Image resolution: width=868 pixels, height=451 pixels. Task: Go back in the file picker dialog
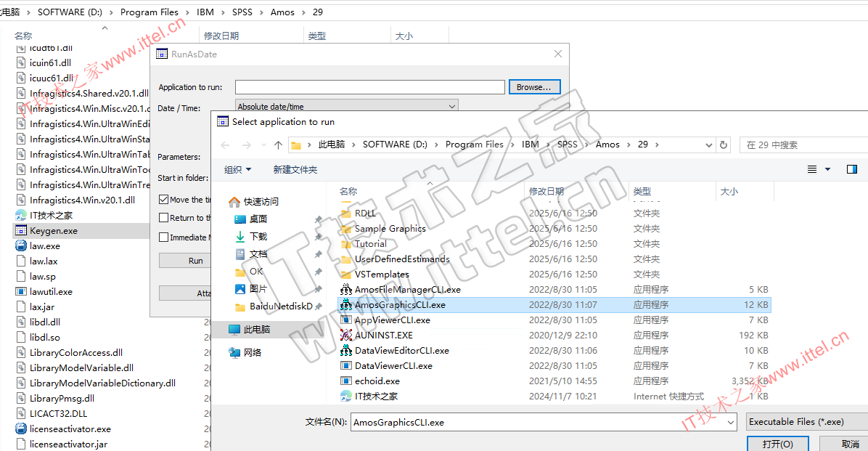(x=225, y=145)
